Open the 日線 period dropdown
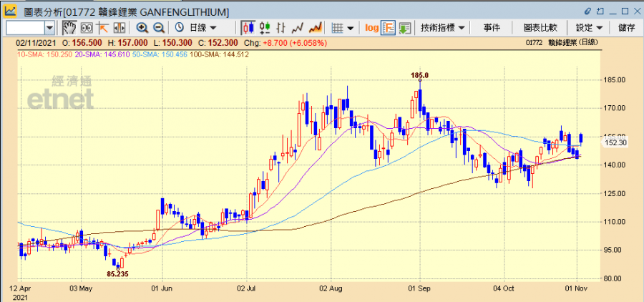 click(203, 27)
